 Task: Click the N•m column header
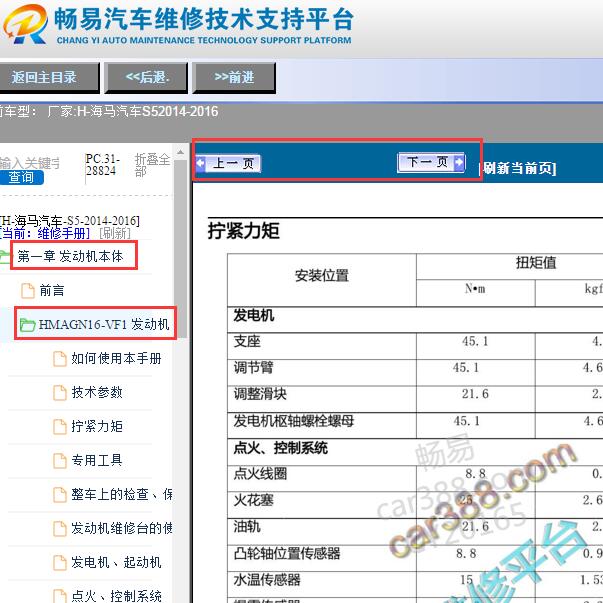(x=475, y=288)
